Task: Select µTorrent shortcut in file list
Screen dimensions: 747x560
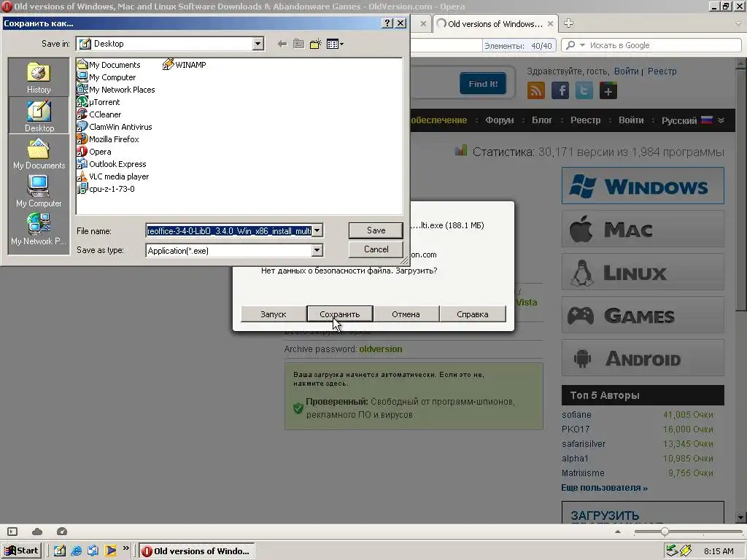Action: (x=98, y=102)
